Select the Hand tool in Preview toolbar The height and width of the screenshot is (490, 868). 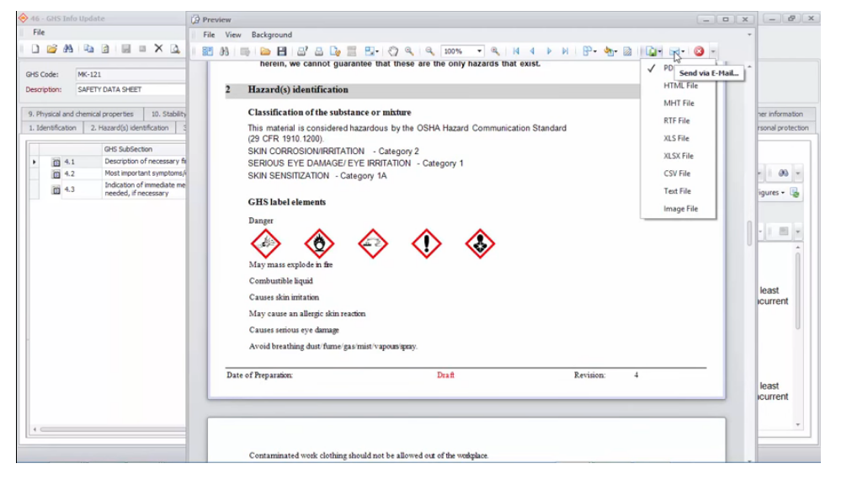point(393,51)
